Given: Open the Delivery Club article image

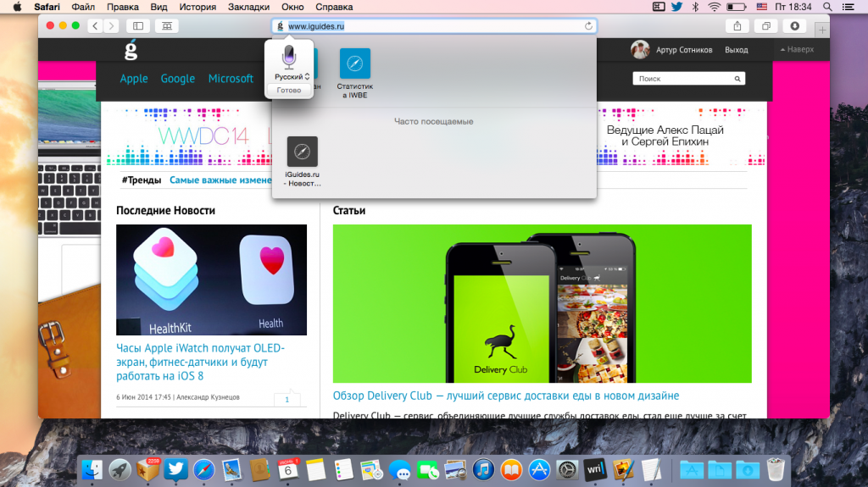Looking at the screenshot, I should [542, 303].
